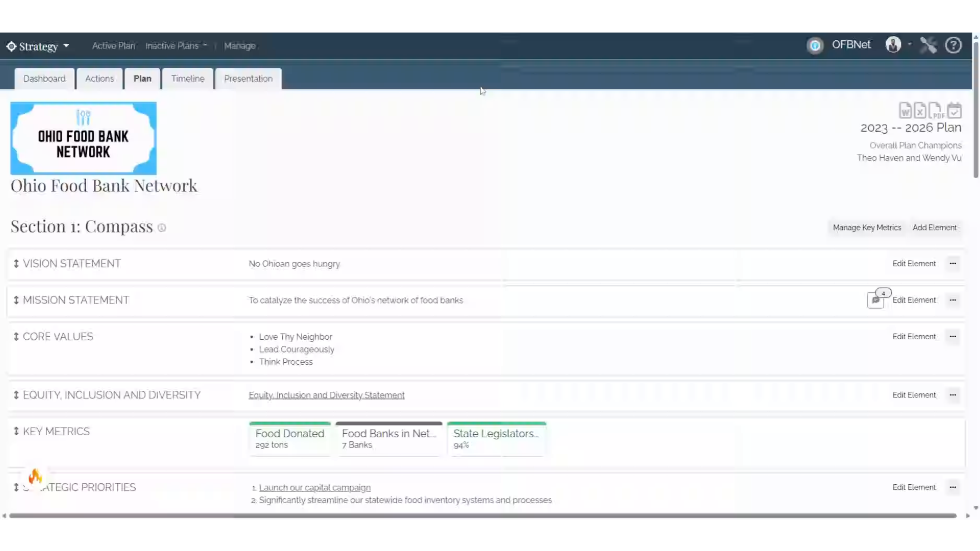Image resolution: width=980 pixels, height=551 pixels.
Task: Grab the Vision Statement reorder arrow handle
Action: click(16, 264)
